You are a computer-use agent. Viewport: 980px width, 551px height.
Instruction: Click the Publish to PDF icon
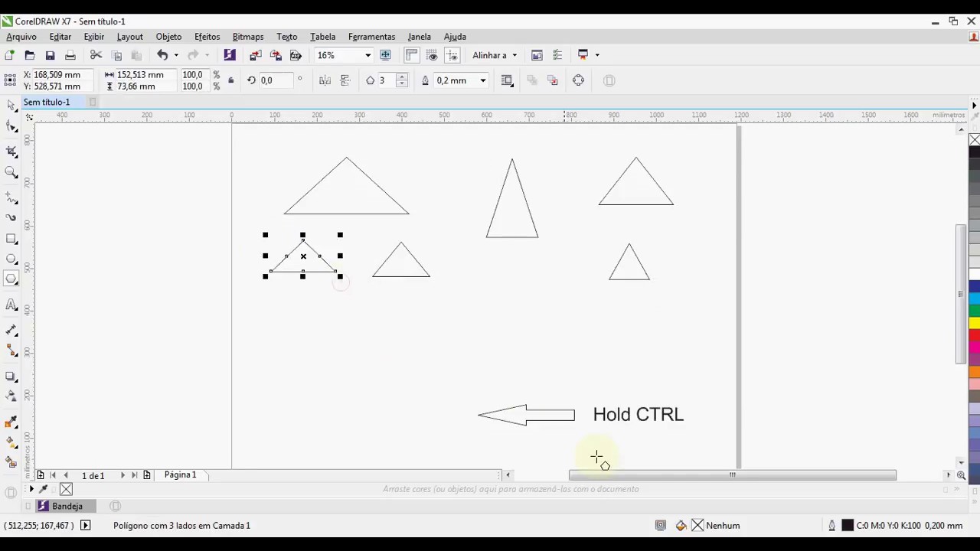[x=296, y=55]
